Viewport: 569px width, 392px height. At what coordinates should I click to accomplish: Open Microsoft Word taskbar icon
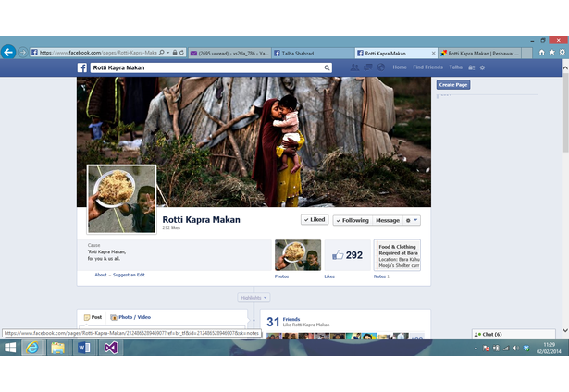(84, 348)
